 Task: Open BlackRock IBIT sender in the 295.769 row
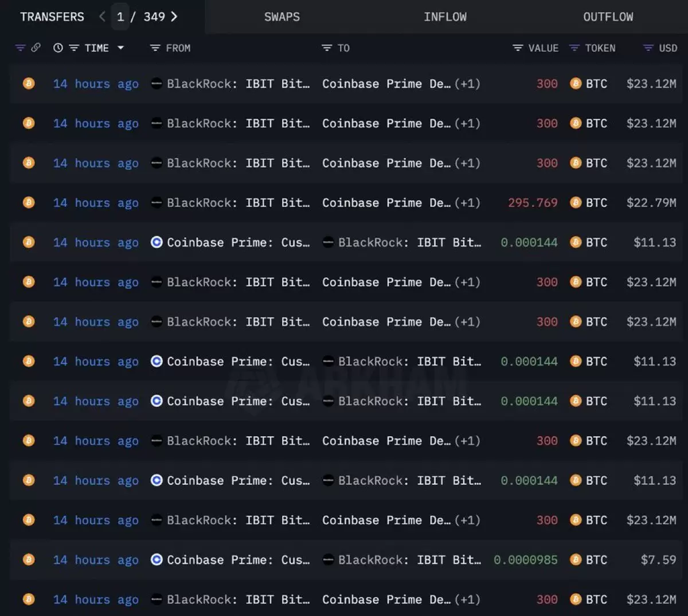point(238,203)
